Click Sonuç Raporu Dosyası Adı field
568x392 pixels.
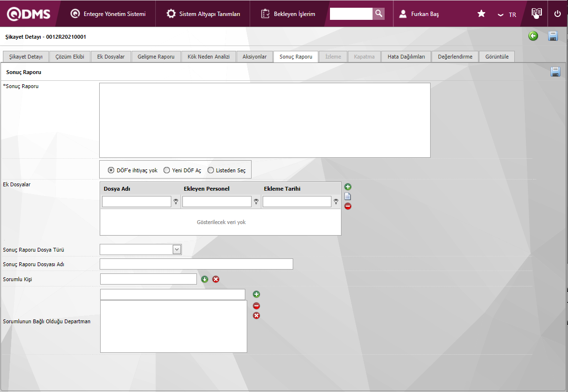click(196, 264)
